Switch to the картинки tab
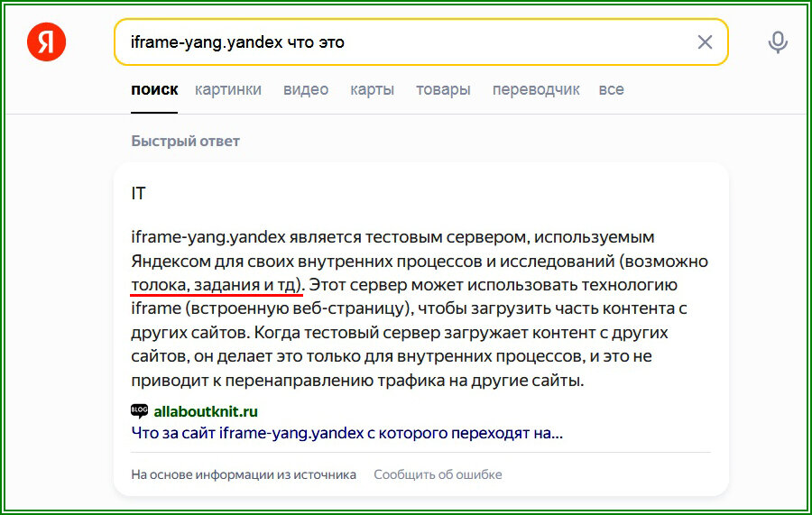This screenshot has width=812, height=515. (x=228, y=89)
